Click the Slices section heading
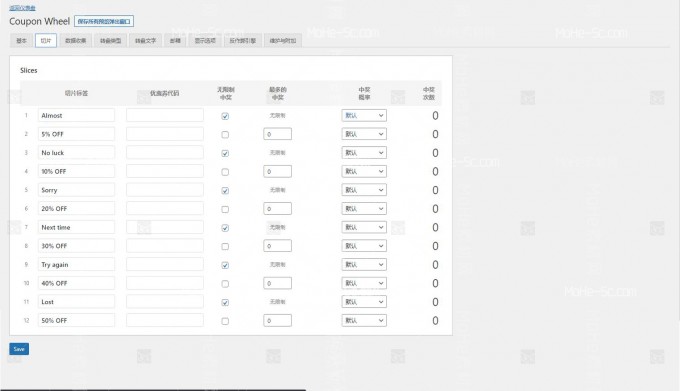The height and width of the screenshot is (391, 680). 29,70
